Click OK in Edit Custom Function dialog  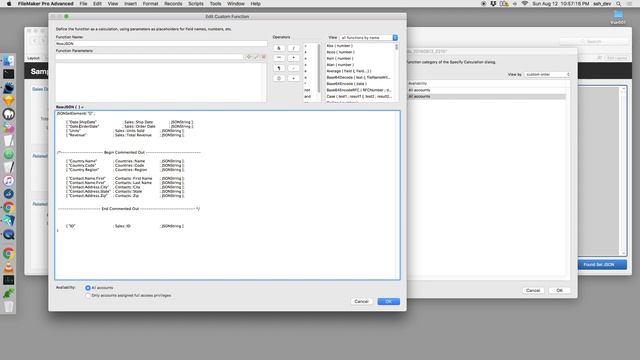point(389,301)
